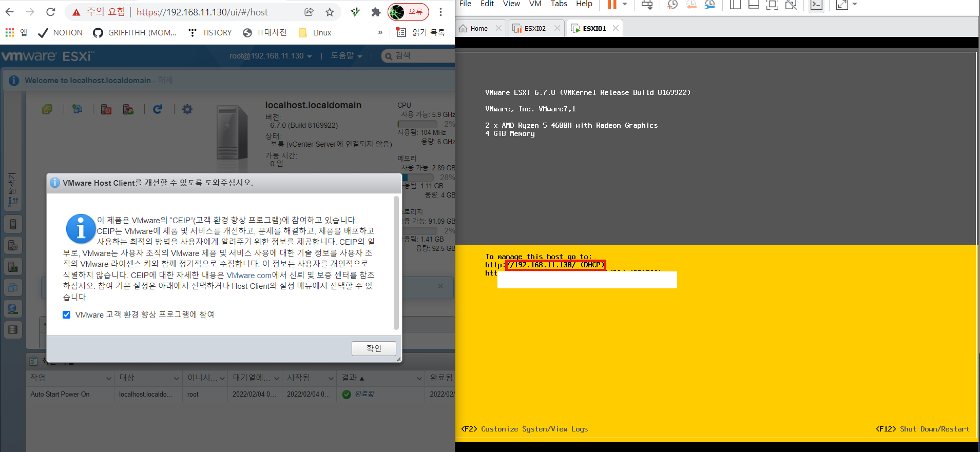Click the Take Snapshot clock icon
This screenshot has height=452, width=980.
pyautogui.click(x=672, y=5)
